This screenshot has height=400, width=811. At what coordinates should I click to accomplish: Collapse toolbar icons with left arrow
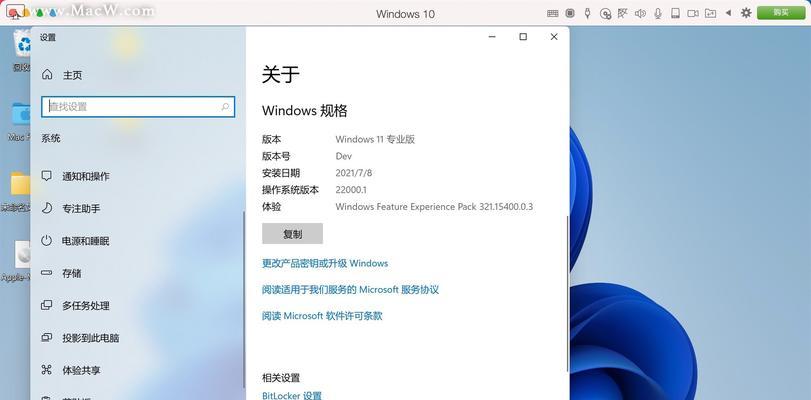coord(728,13)
